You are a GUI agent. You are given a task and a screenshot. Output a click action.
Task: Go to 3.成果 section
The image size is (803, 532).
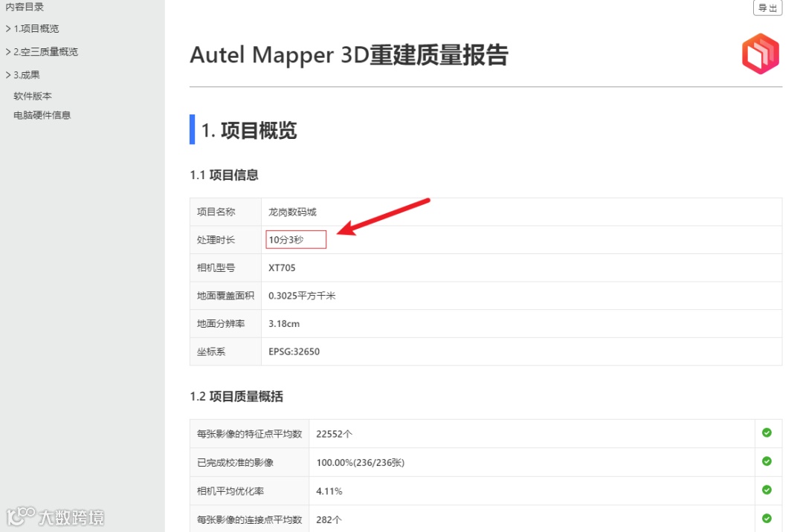click(27, 75)
